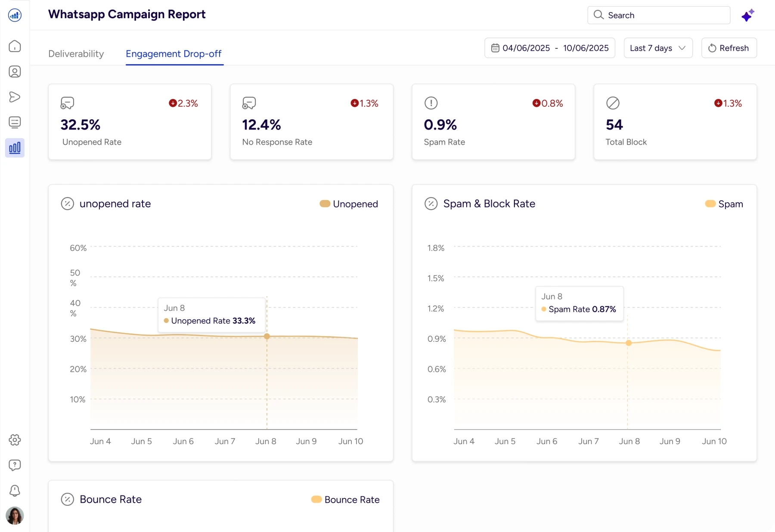Select the Analytics bar chart sidebar icon
Image resolution: width=775 pixels, height=532 pixels.
coord(15,148)
